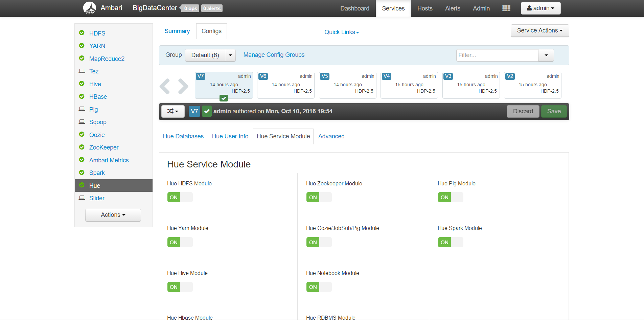The width and height of the screenshot is (644, 320).
Task: Click the HBase green status icon
Action: [x=82, y=96]
